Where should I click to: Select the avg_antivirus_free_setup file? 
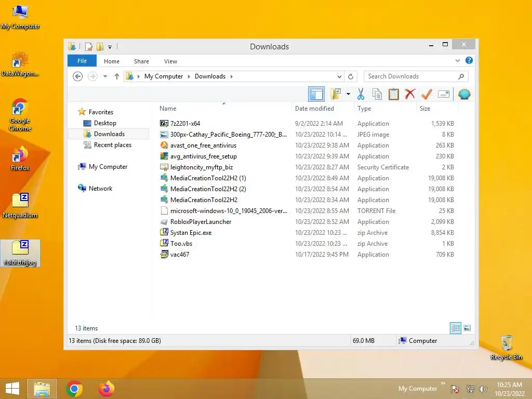307,156
